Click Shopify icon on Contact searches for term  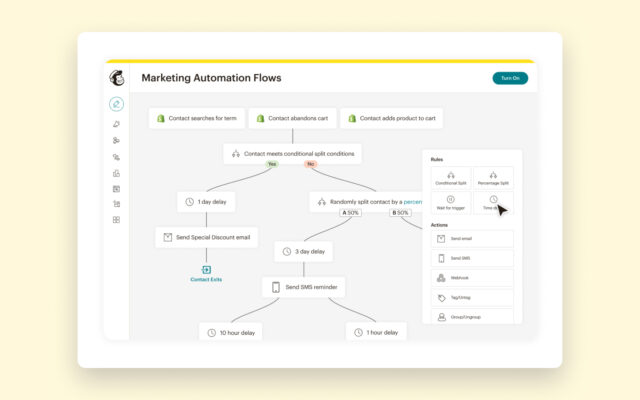161,118
